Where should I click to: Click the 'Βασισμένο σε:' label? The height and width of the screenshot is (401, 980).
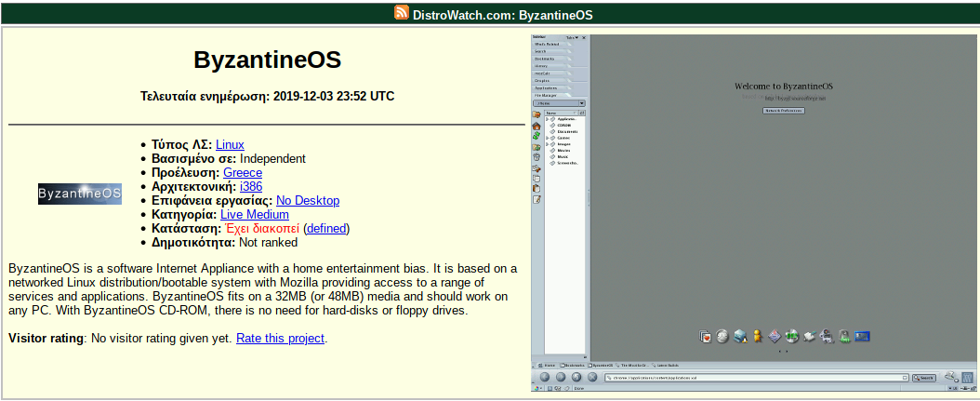pyautogui.click(x=194, y=159)
